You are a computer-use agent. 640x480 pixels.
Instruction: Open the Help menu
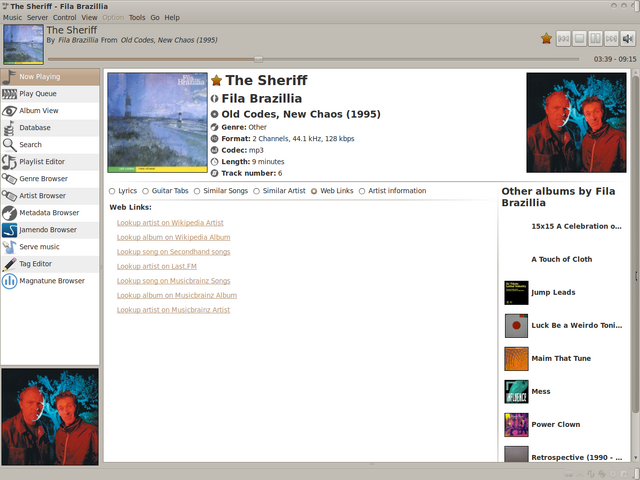[172, 18]
